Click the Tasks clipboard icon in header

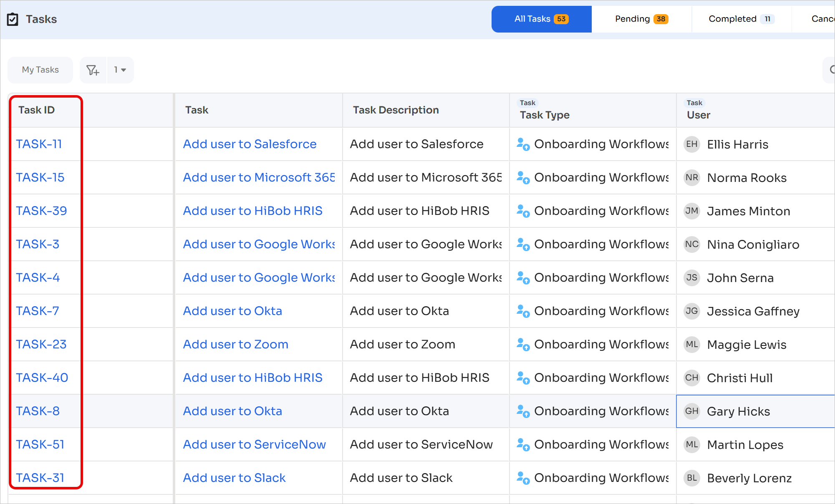tap(13, 19)
